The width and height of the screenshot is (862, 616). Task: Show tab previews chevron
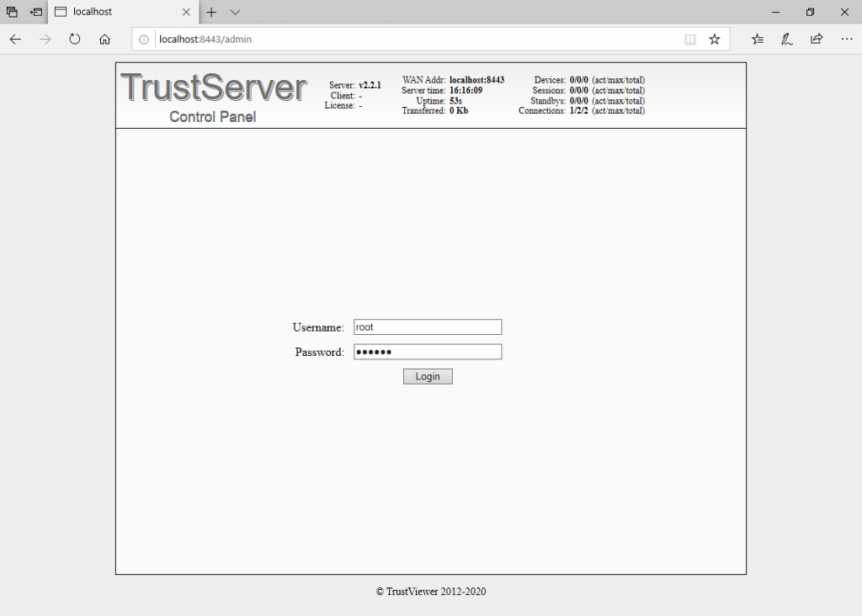(x=236, y=12)
